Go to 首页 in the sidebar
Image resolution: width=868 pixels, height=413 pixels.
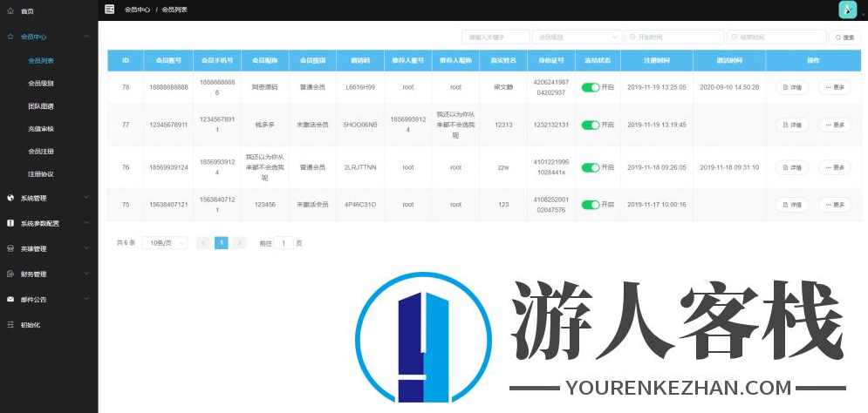coord(27,11)
